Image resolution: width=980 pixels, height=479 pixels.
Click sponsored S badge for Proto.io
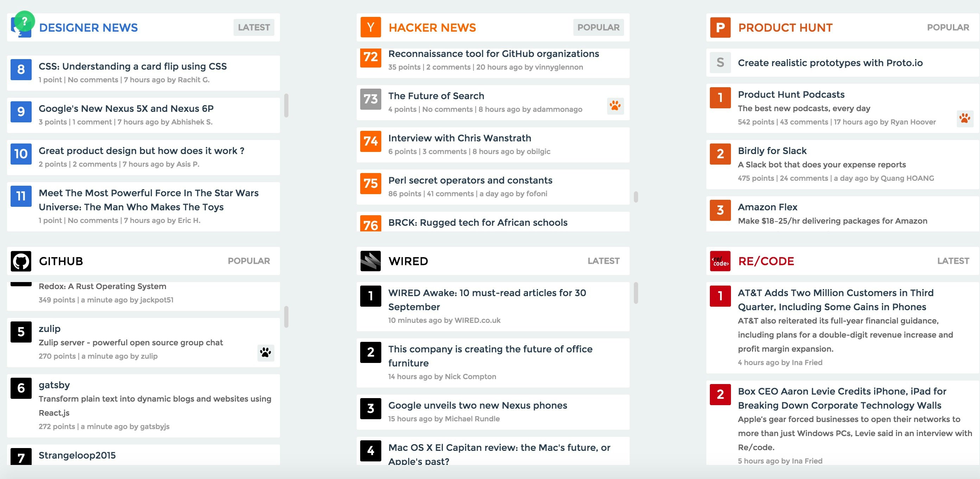point(720,63)
